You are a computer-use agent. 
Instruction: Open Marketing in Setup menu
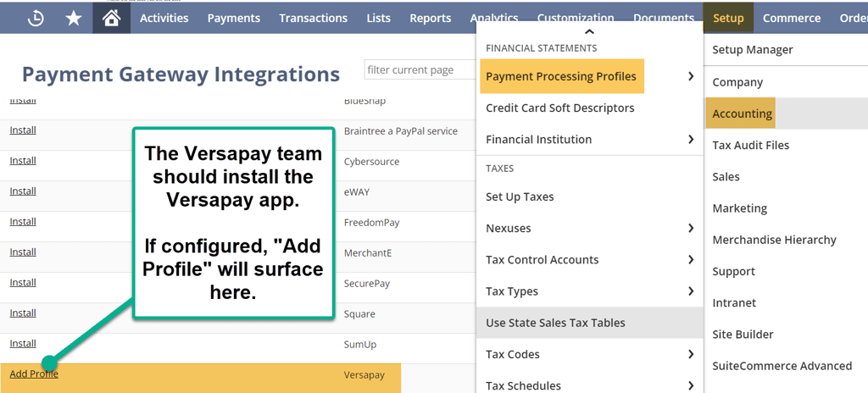pyautogui.click(x=739, y=208)
